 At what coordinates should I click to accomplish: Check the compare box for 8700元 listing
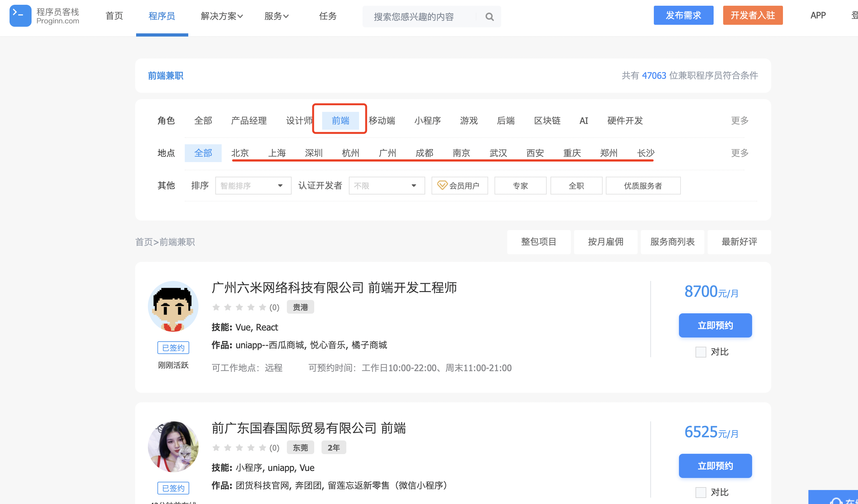pyautogui.click(x=700, y=352)
